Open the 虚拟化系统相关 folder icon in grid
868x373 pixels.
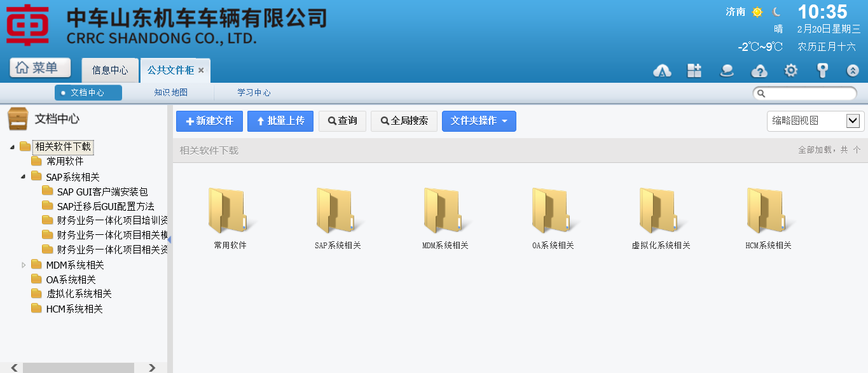point(661,211)
